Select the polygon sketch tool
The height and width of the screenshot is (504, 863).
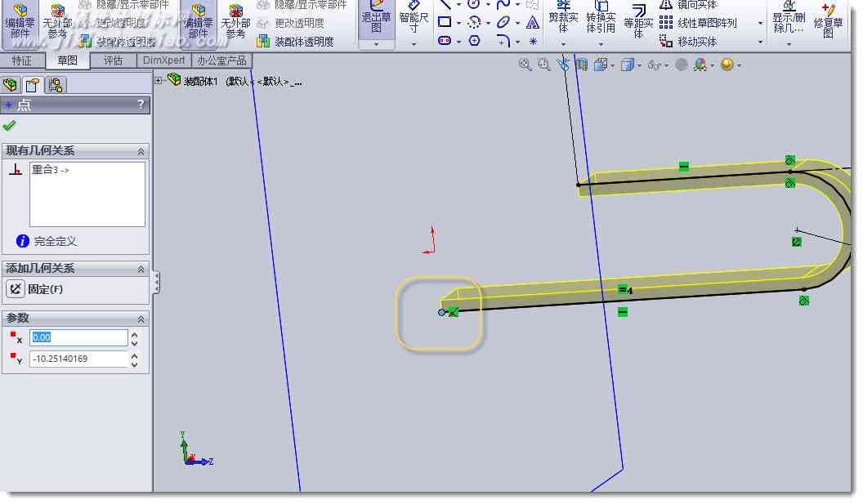[x=475, y=41]
